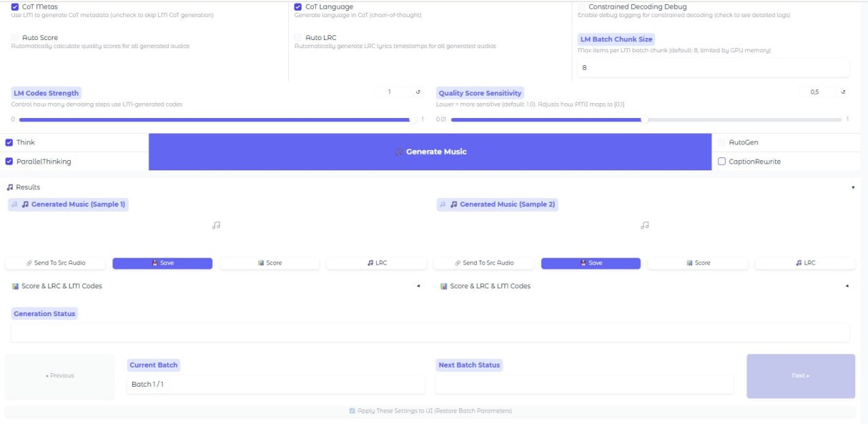Viewport: 868px width, 424px height.
Task: Click the Next Batch Status field
Action: tap(585, 385)
